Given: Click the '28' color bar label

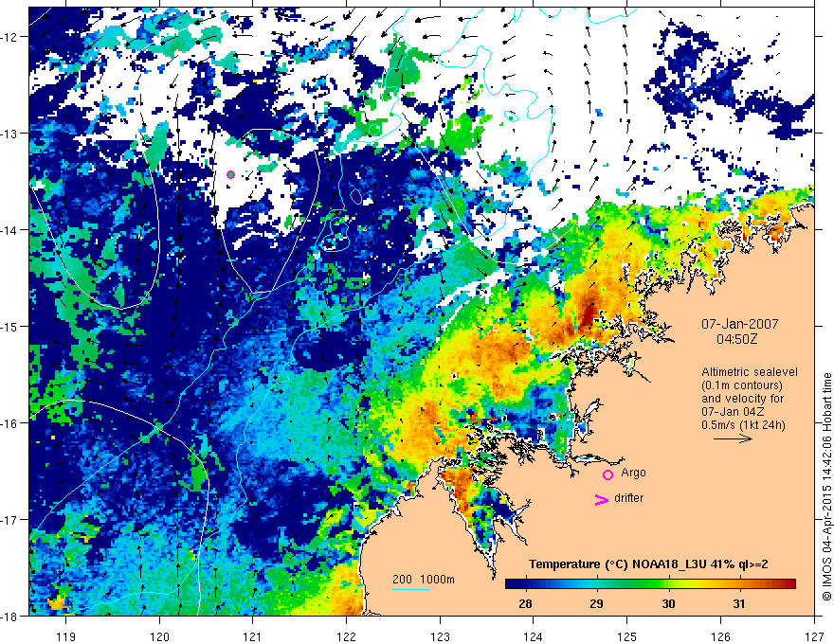Looking at the screenshot, I should (x=525, y=604).
